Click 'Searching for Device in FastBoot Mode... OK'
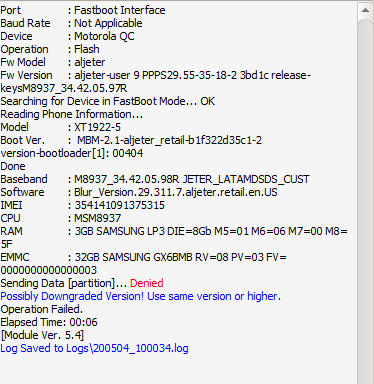This screenshot has width=374, height=384. pyautogui.click(x=108, y=101)
